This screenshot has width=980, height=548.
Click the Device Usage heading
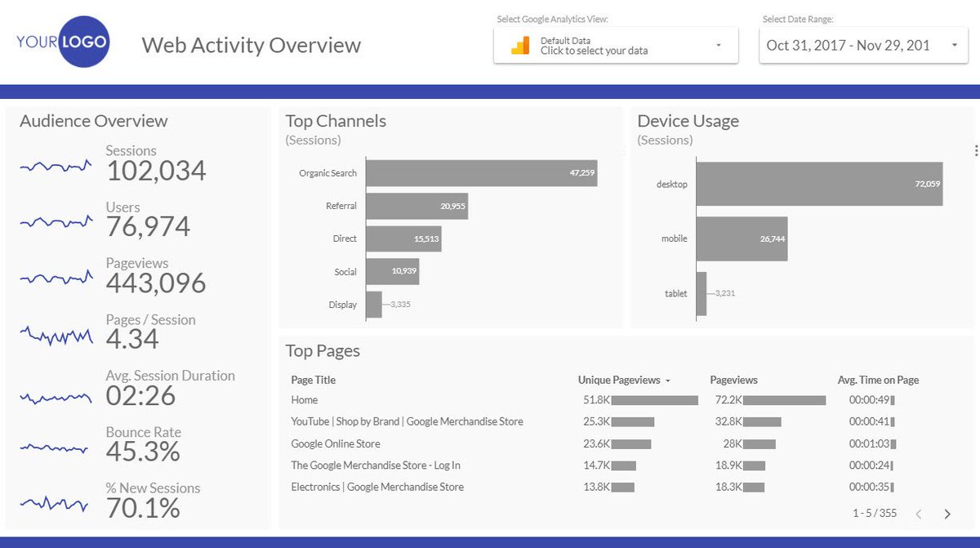688,121
